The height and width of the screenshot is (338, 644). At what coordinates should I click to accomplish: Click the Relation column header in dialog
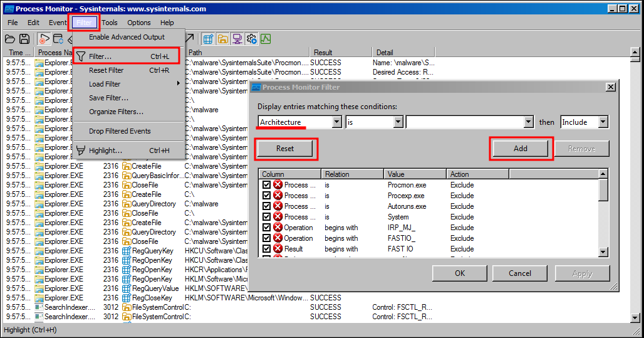[x=353, y=174]
